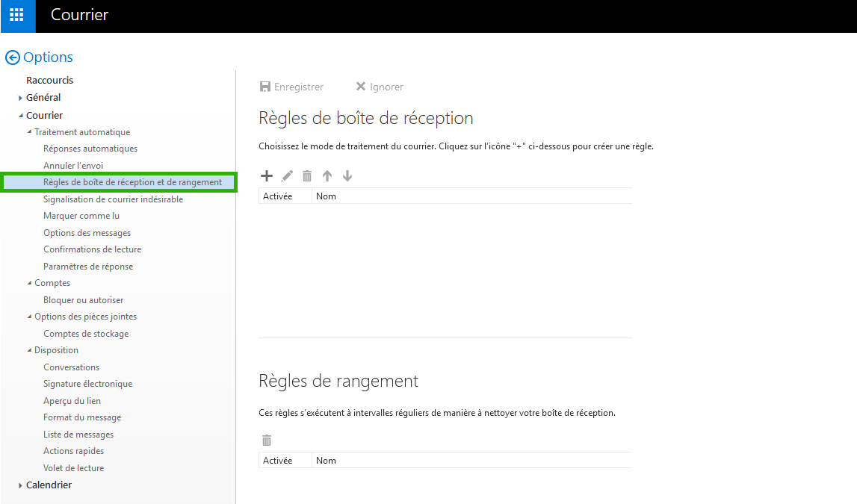Open Raccourcis in the options menu

click(x=50, y=81)
